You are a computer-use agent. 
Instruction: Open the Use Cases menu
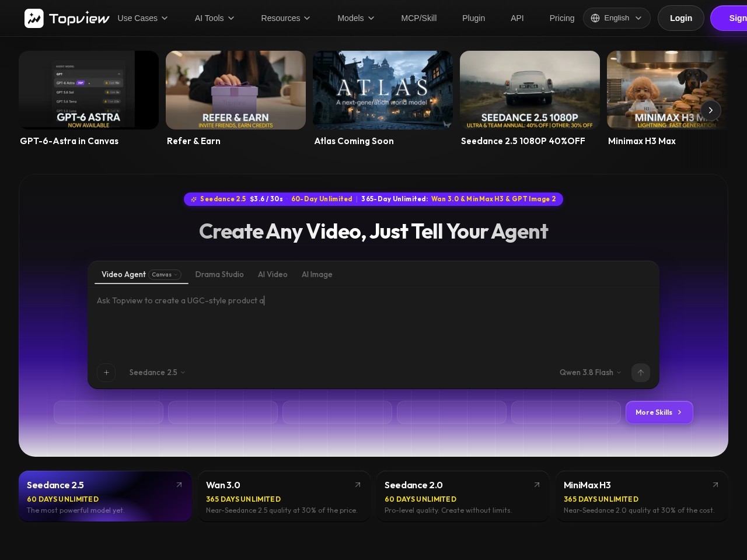[x=143, y=18]
